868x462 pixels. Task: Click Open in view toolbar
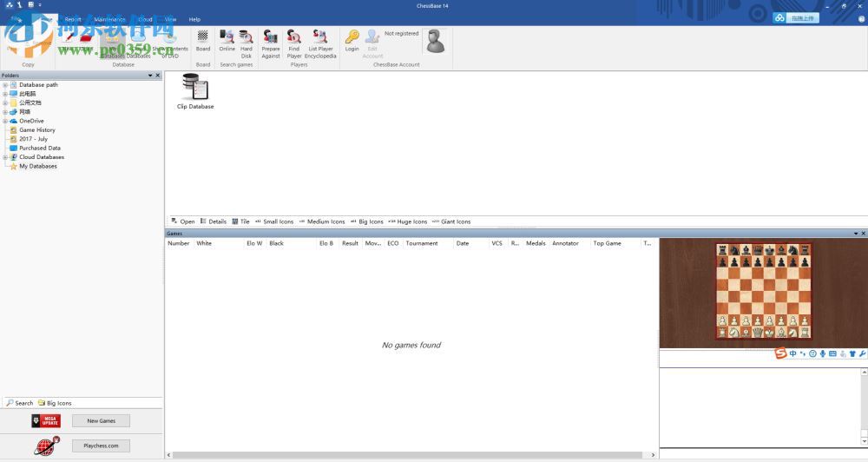pyautogui.click(x=183, y=221)
